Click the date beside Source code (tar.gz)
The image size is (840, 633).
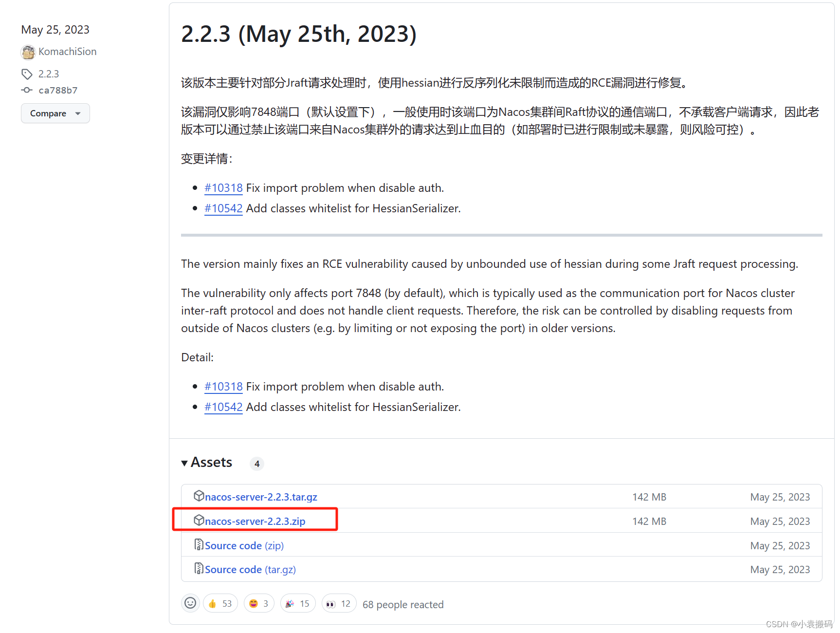(780, 569)
